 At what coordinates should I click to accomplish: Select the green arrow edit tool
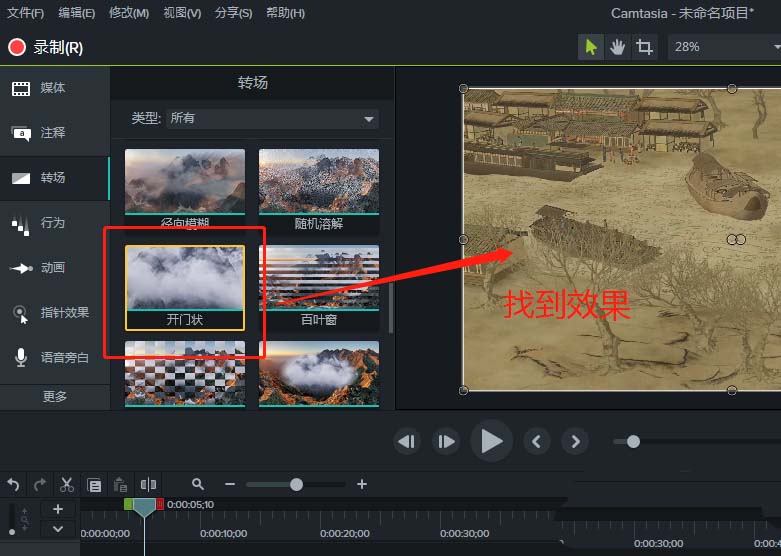coord(591,47)
